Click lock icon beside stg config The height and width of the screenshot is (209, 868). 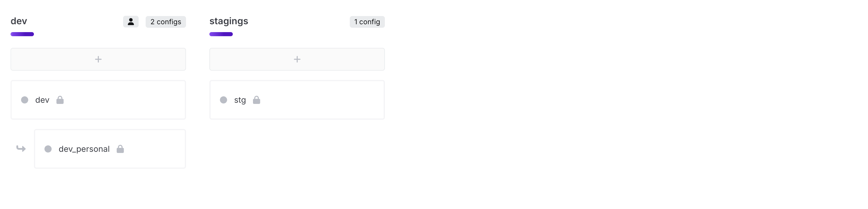(x=256, y=100)
